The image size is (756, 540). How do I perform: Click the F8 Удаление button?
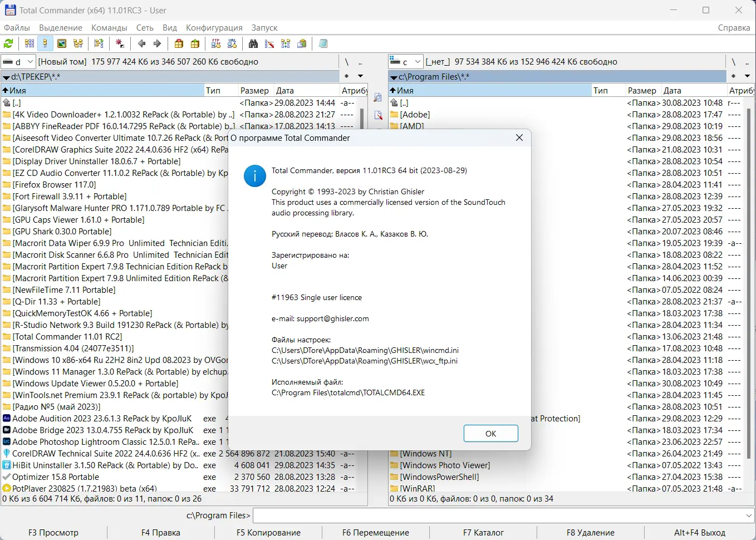click(x=591, y=533)
